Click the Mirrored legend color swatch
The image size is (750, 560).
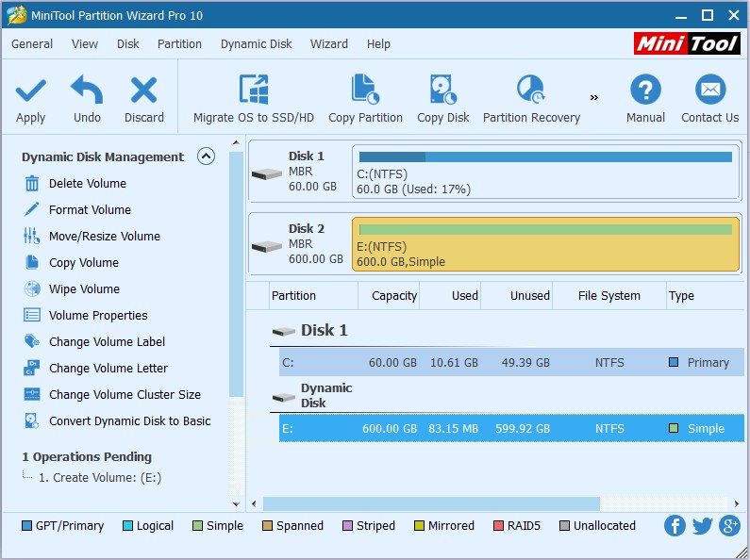click(419, 526)
